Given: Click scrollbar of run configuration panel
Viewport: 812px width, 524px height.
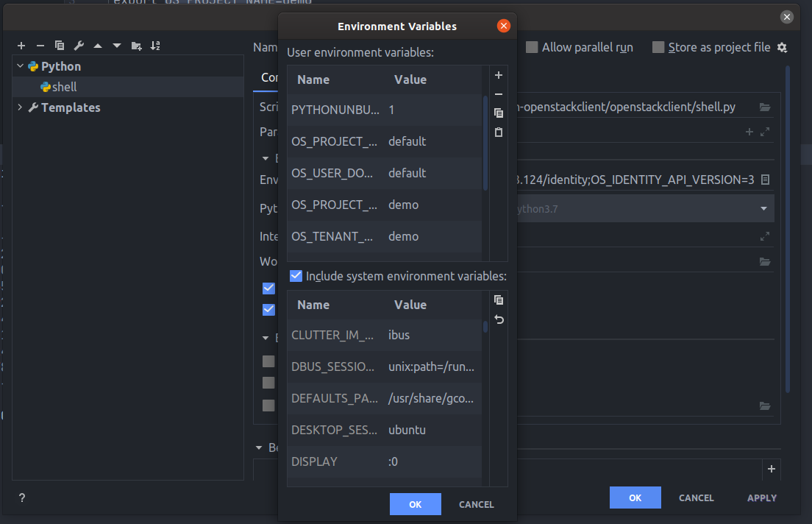Looking at the screenshot, I should coord(788,229).
